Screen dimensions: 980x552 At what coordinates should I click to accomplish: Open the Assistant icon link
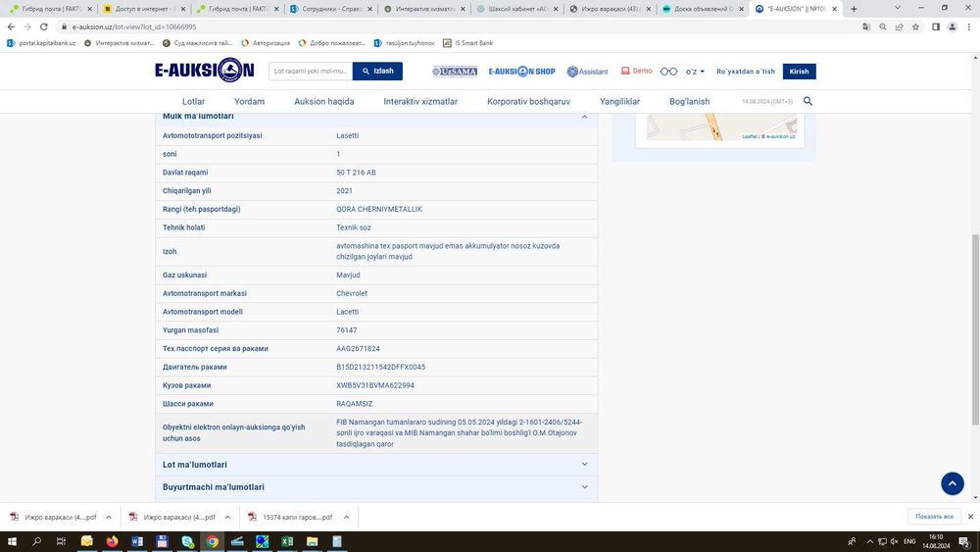[587, 72]
